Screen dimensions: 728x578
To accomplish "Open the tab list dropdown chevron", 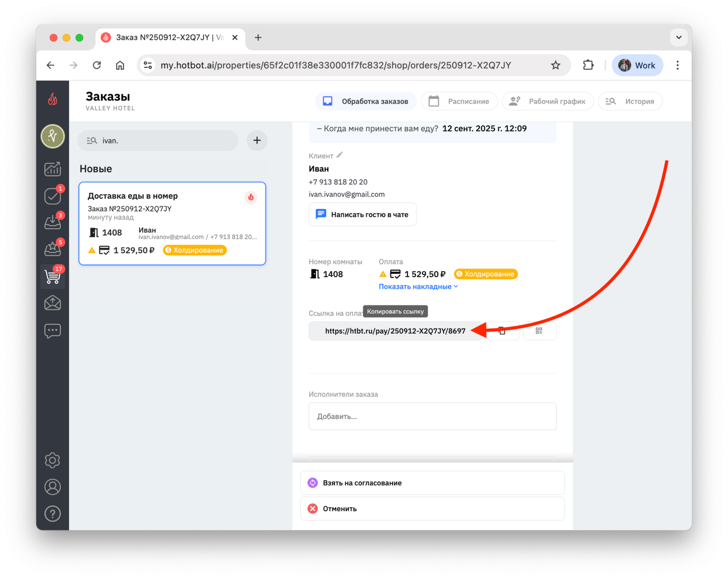I will (x=679, y=38).
